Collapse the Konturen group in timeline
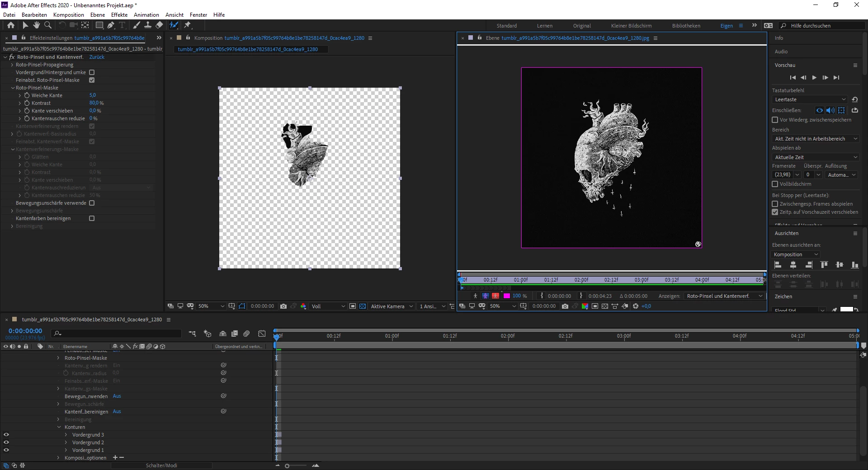Screen dimensions: 868x470 (59, 427)
